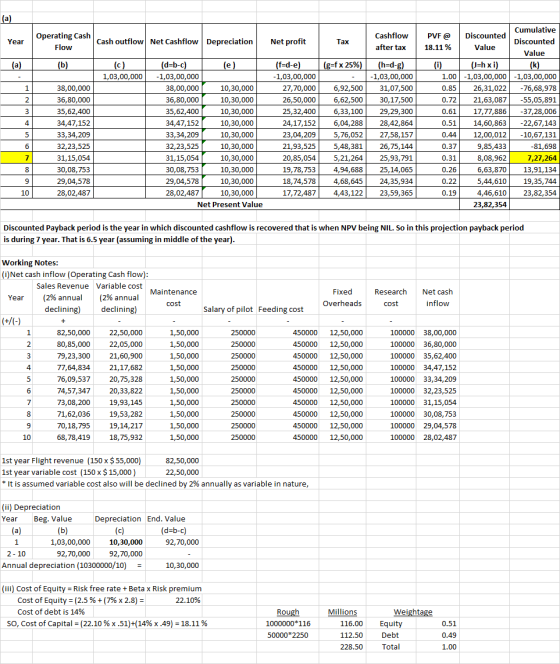Click the "Cost of debt is 14%" cell
The image size is (560, 664).
(51, 612)
